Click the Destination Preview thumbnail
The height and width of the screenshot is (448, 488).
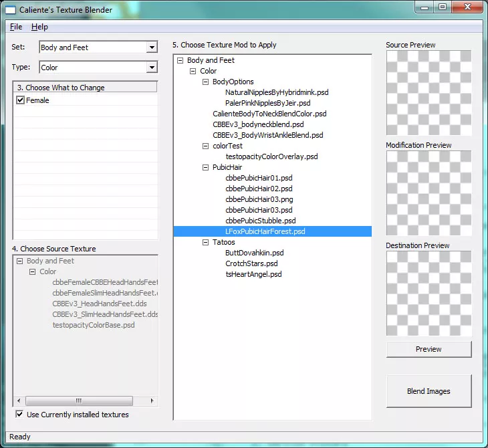click(429, 294)
